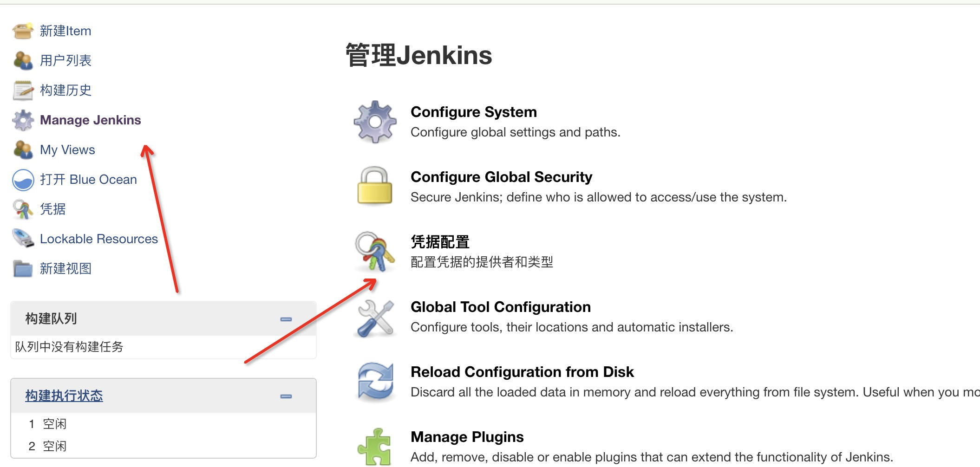Click the Reload Configuration from Disk icon
Viewport: 980px width, 467px height.
[376, 382]
